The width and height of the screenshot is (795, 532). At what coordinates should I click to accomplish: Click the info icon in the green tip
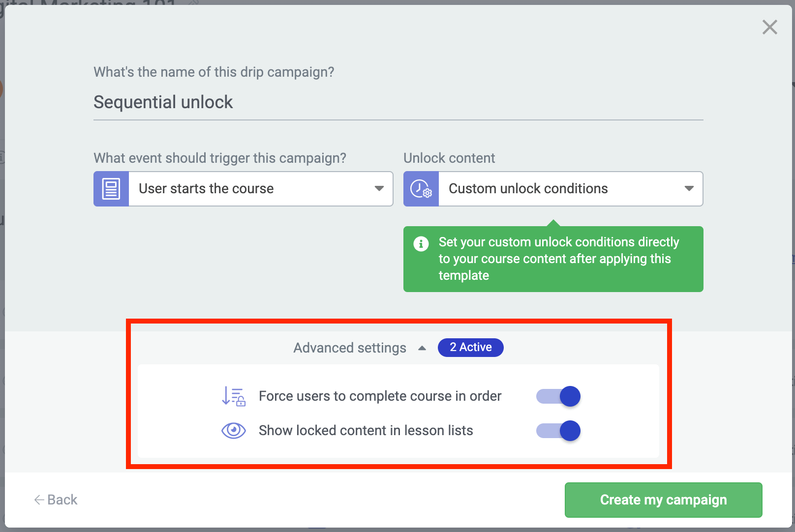click(x=421, y=244)
